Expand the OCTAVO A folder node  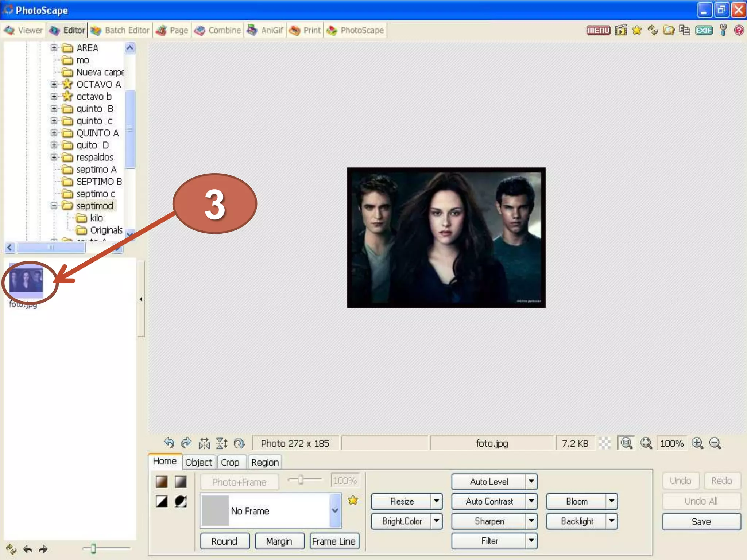coord(54,85)
